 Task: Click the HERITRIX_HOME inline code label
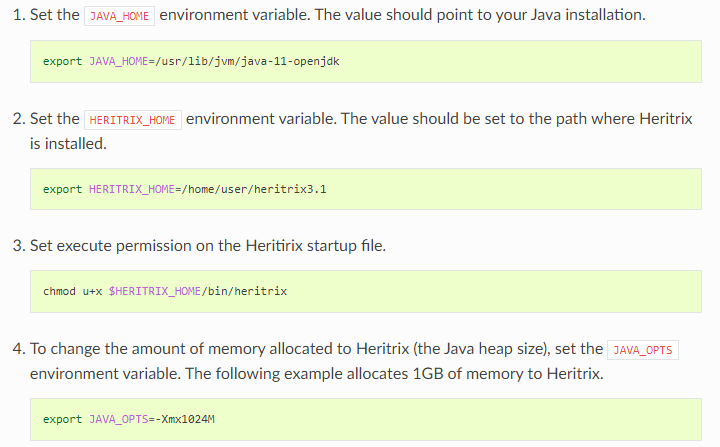132,119
